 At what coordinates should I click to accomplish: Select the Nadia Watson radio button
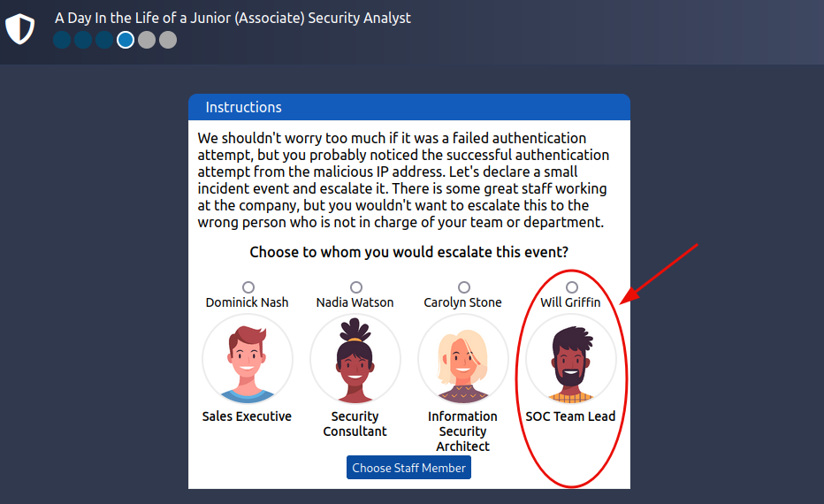356,287
